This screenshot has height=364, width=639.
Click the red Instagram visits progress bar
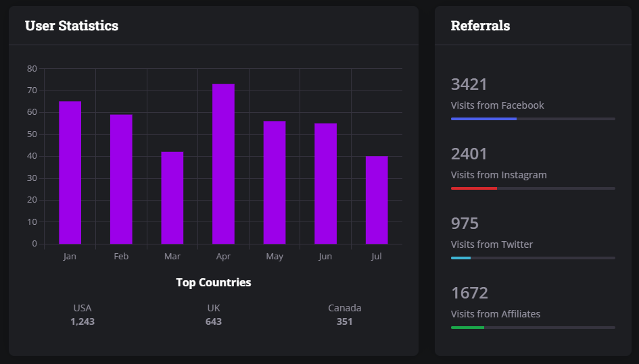[474, 188]
